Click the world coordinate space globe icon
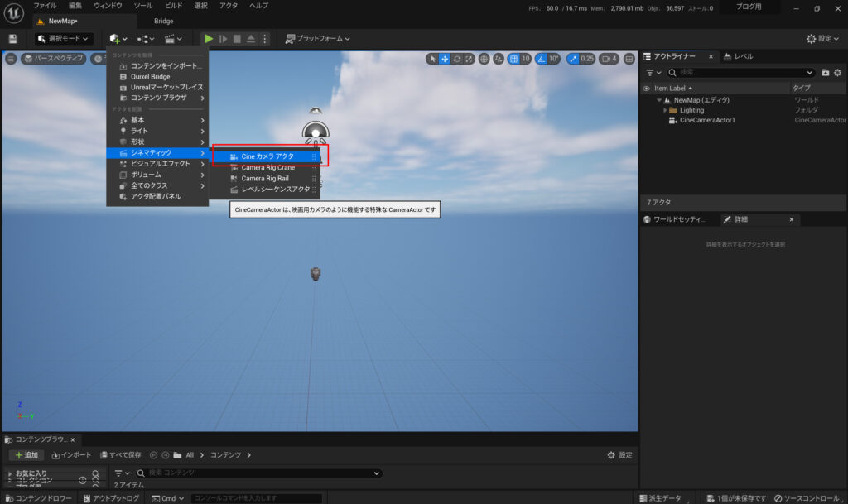 tap(497, 59)
